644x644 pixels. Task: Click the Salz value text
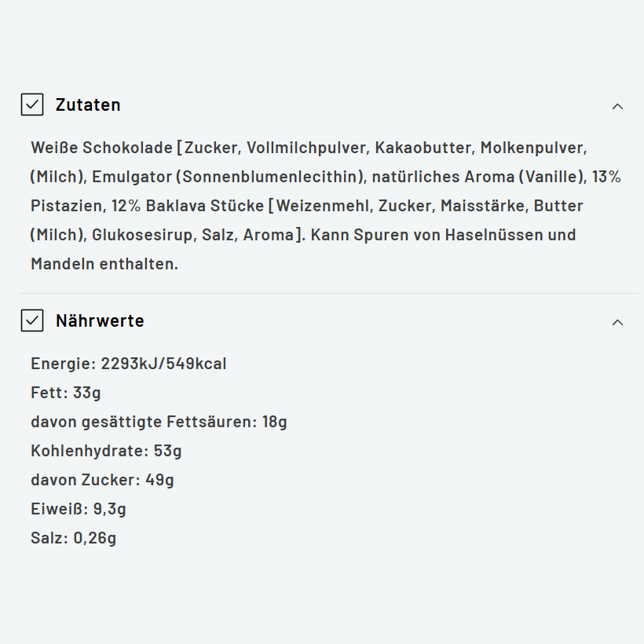point(73,537)
